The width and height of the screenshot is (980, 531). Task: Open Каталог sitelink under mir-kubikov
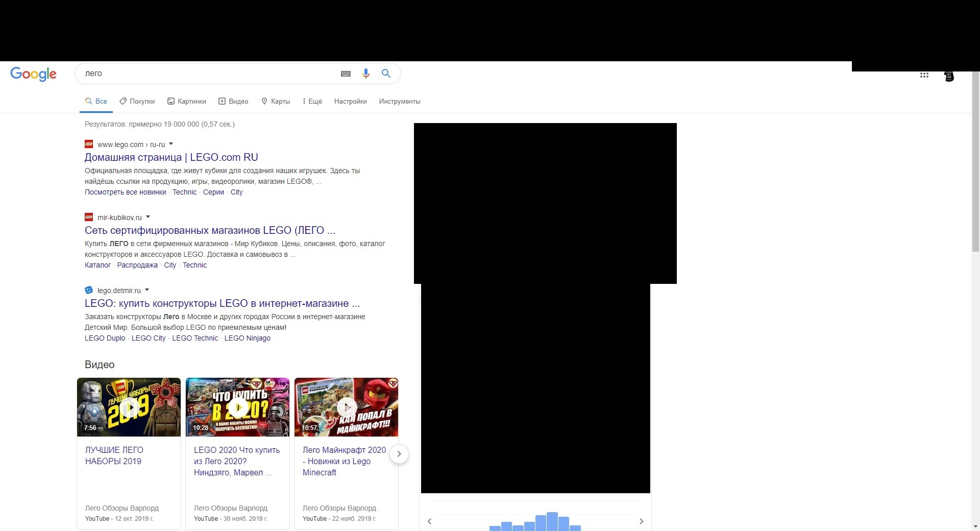point(97,265)
